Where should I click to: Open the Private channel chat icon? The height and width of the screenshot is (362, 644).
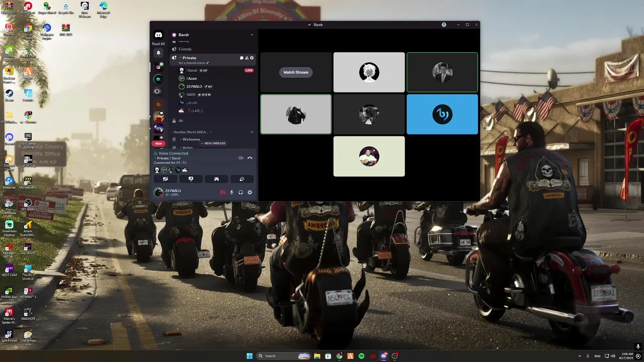point(242,58)
